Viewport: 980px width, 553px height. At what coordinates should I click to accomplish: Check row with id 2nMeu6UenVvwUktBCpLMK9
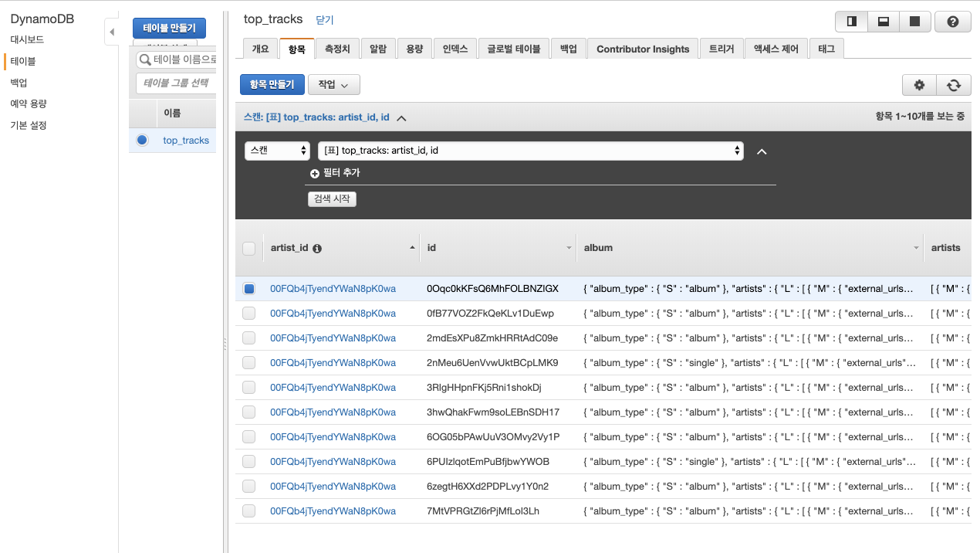pyautogui.click(x=248, y=363)
